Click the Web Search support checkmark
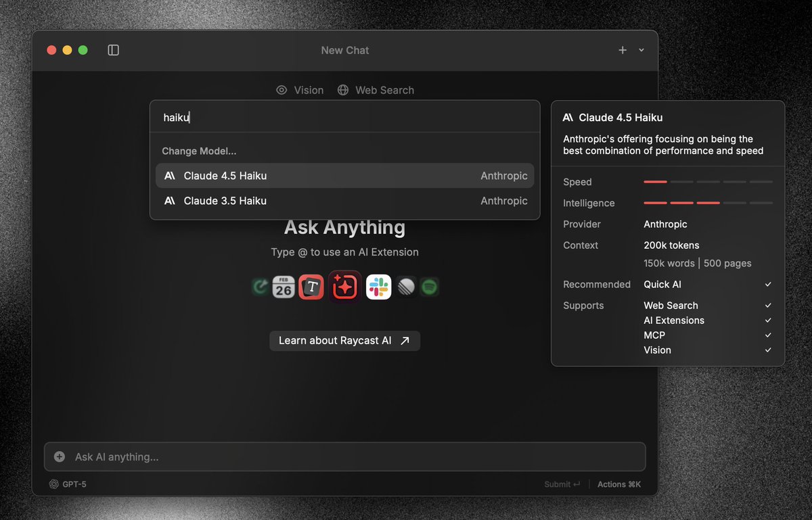The height and width of the screenshot is (520, 812). [768, 306]
